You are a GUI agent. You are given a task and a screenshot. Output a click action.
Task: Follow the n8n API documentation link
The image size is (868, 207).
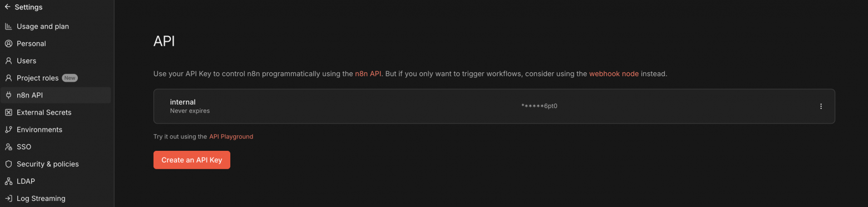pos(368,73)
